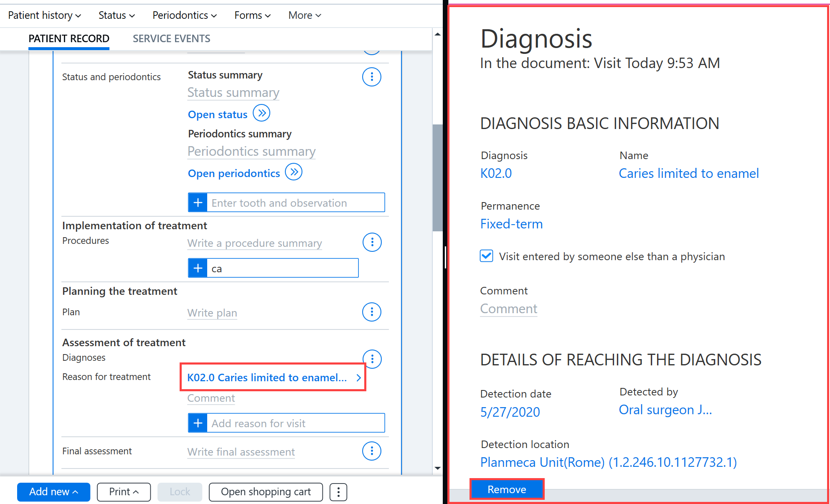Expand the Periodontics dropdown menu

coord(185,15)
